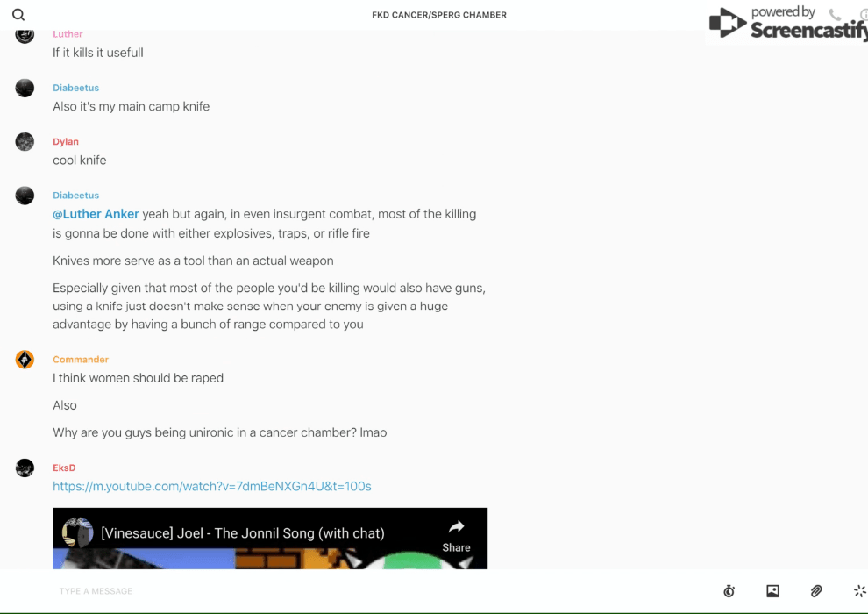Start a call using phone icon
Screen dimensions: 868x614
pos(835,14)
